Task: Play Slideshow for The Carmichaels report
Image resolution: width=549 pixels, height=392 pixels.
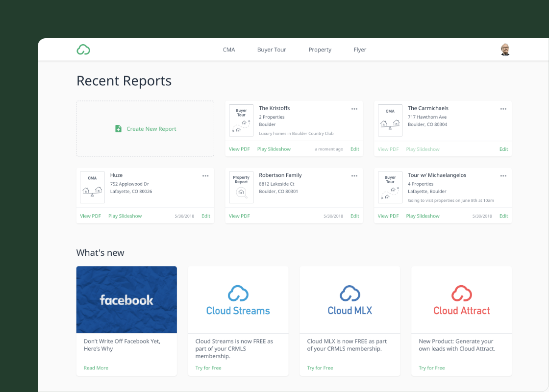Action: pyautogui.click(x=423, y=149)
